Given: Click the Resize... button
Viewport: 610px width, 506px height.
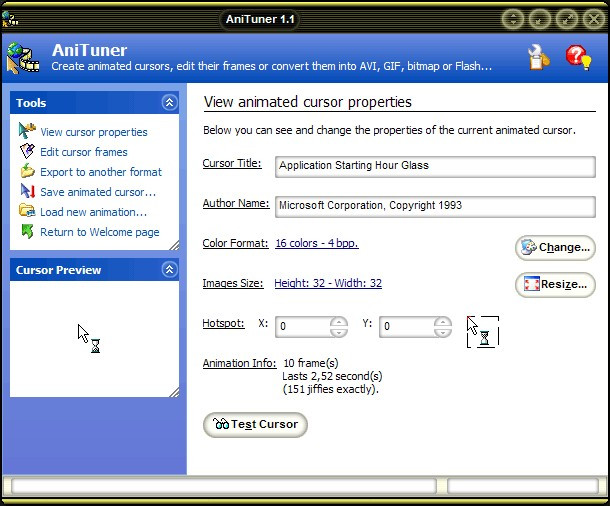Looking at the screenshot, I should point(555,285).
